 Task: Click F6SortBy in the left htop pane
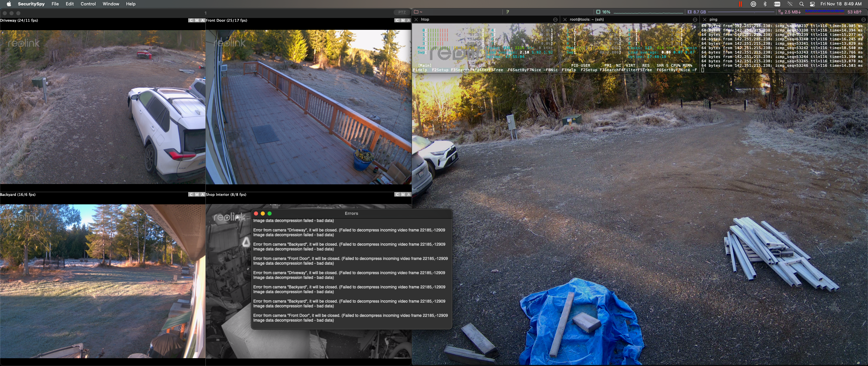click(517, 70)
